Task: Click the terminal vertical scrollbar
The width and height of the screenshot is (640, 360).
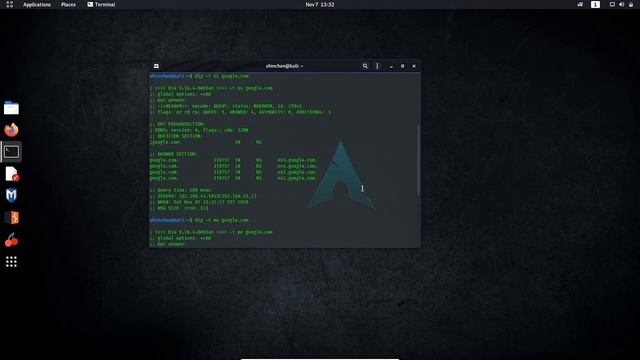Action: [x=418, y=159]
